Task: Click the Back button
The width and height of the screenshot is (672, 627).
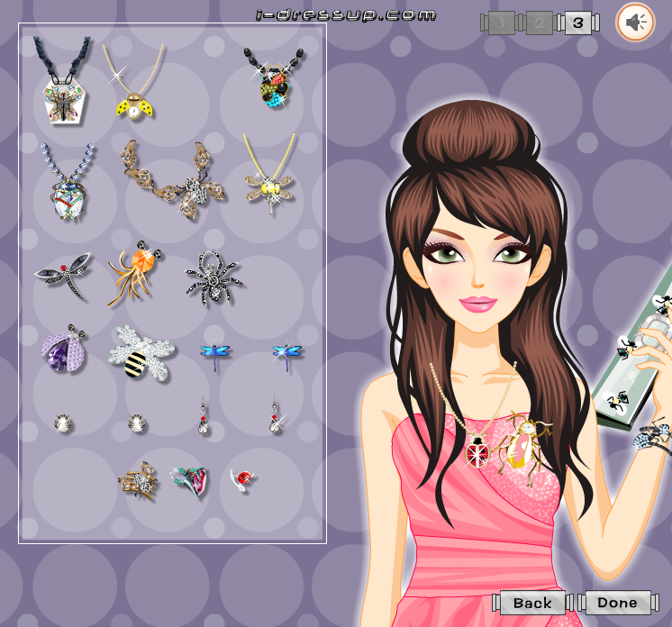Action: point(532,603)
